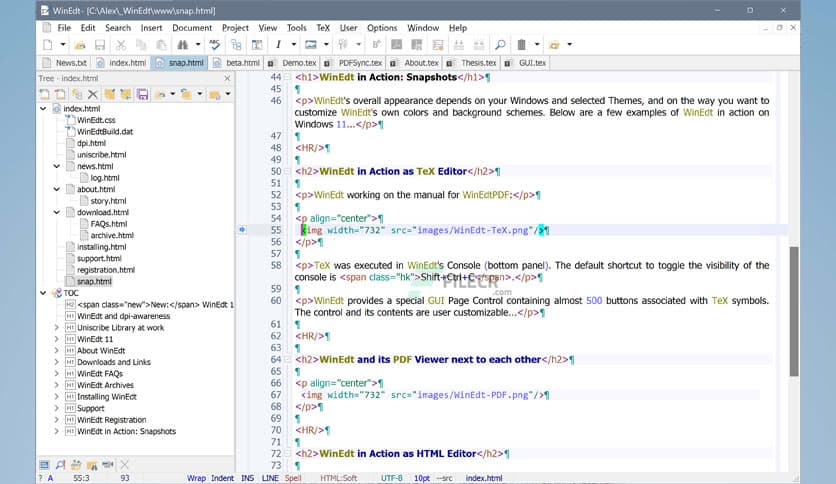Click the Save icon in main toolbar
836x484 pixels.
click(x=99, y=45)
